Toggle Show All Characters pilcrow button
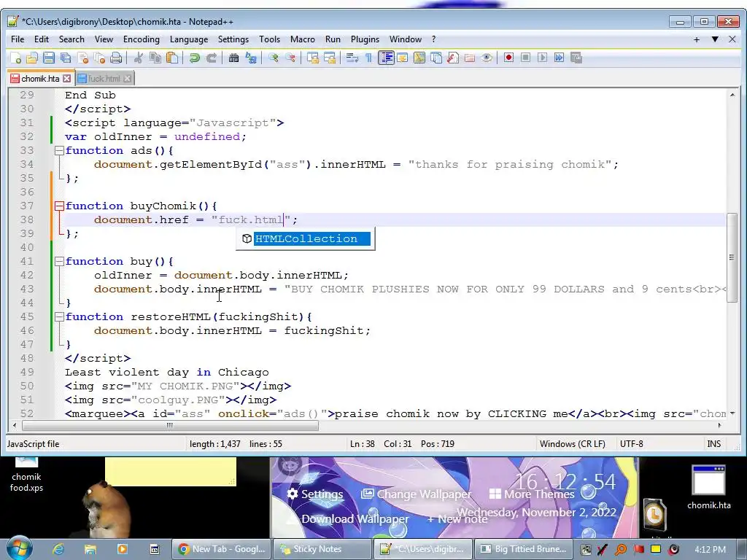Viewport: 747px width, 560px height. [x=368, y=58]
